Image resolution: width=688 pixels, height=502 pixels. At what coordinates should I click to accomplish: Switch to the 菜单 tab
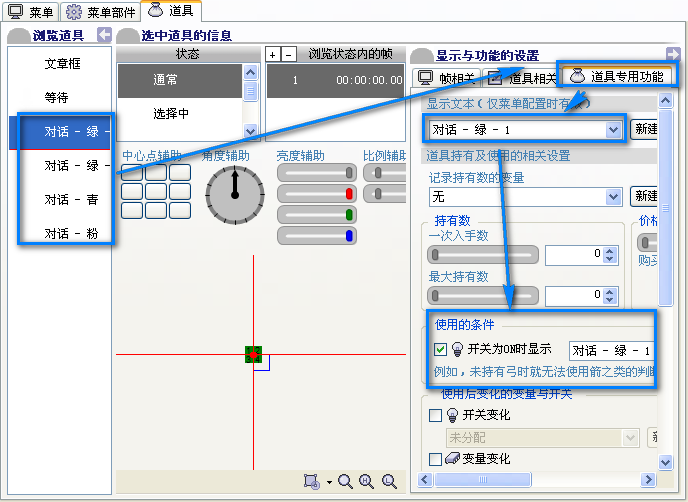pyautogui.click(x=31, y=12)
